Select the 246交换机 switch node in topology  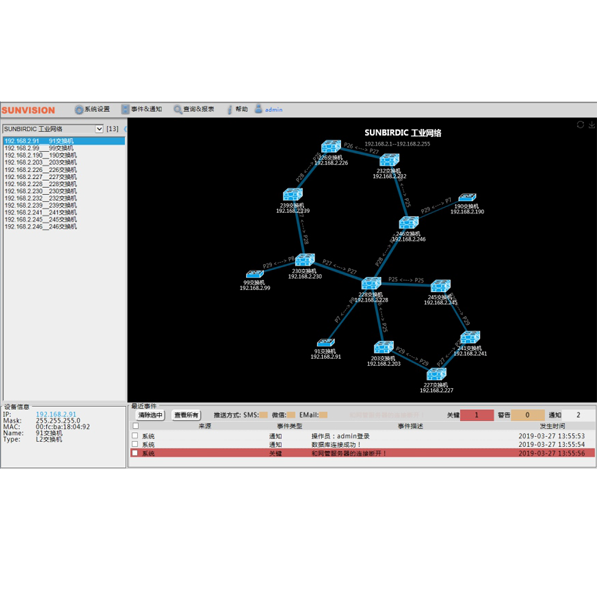(x=409, y=223)
